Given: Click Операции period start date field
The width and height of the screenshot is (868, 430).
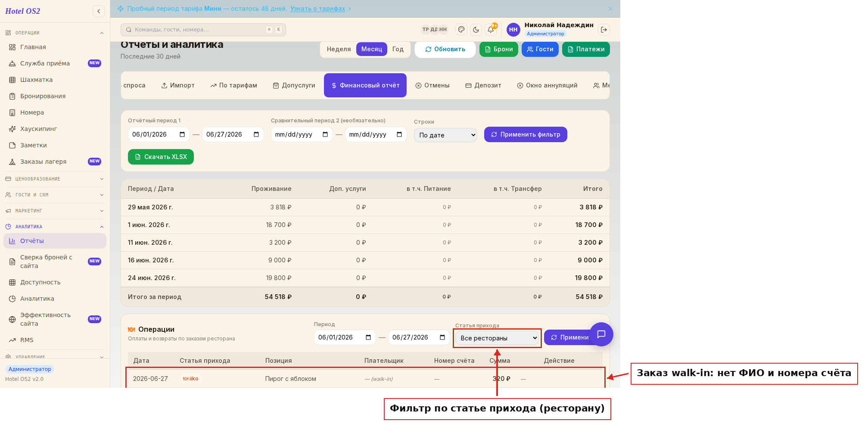Looking at the screenshot, I should point(345,337).
